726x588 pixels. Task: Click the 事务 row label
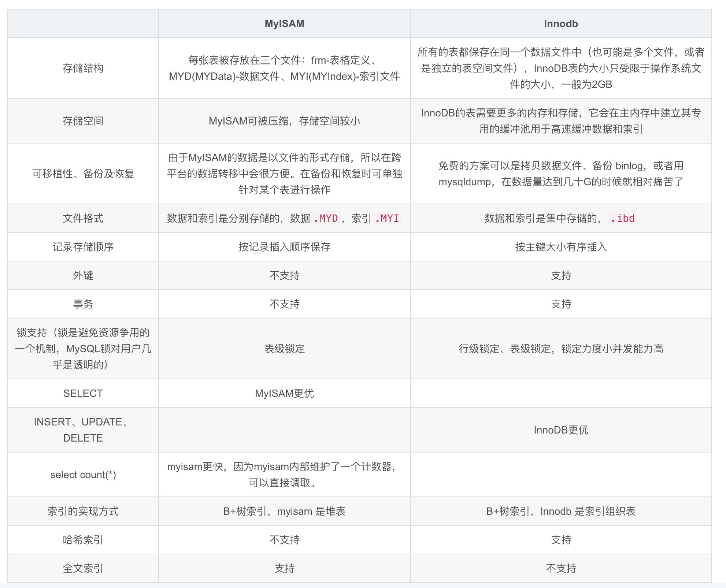click(83, 304)
